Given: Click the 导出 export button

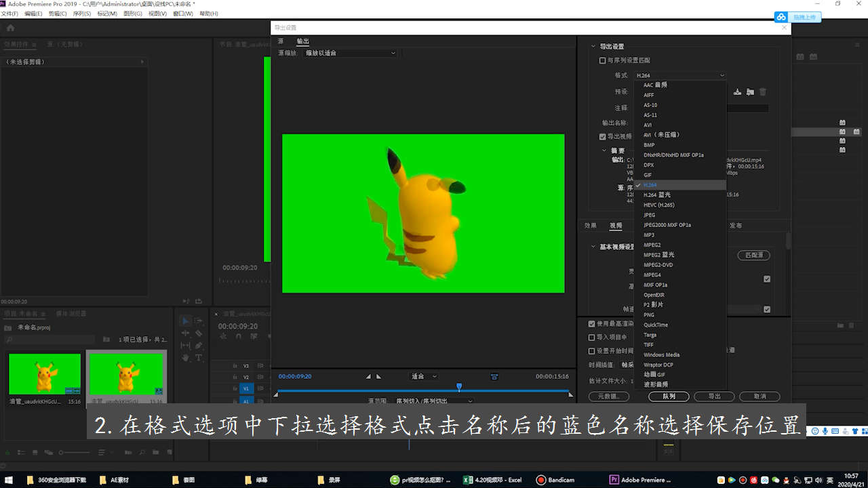Looking at the screenshot, I should click(714, 396).
